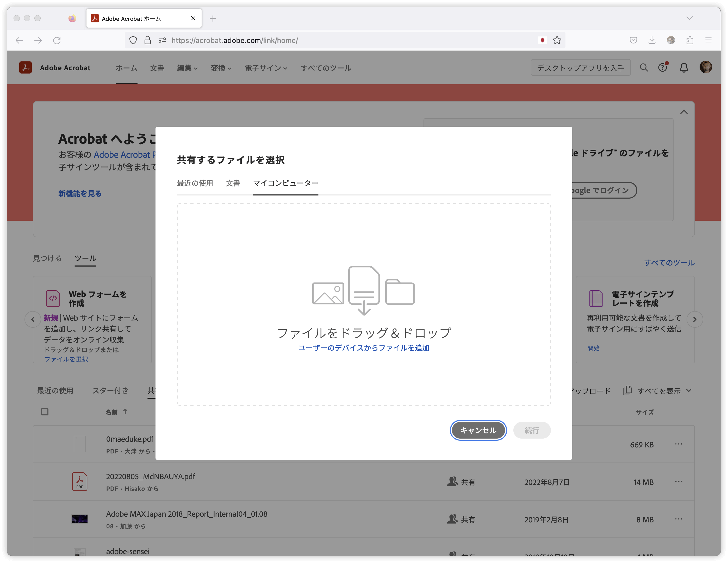Close the Adobe Acrobat ホーム tab
728x563 pixels.
(x=193, y=18)
